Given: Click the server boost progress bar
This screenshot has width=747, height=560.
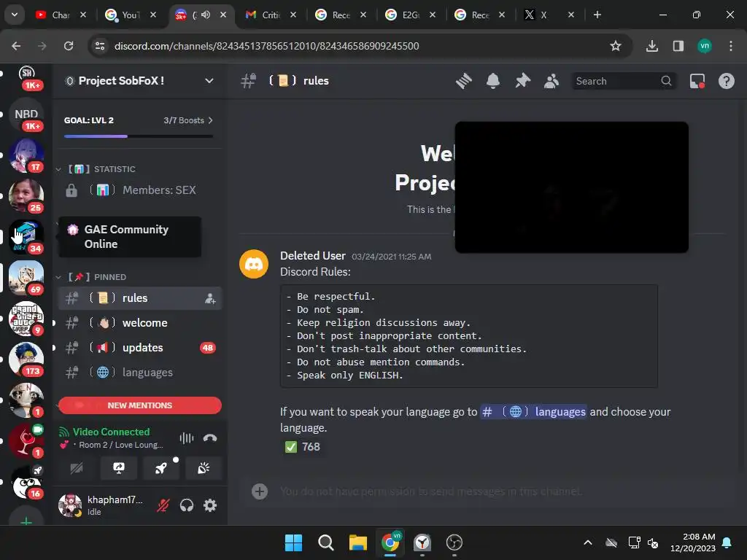Looking at the screenshot, I should coord(139,136).
